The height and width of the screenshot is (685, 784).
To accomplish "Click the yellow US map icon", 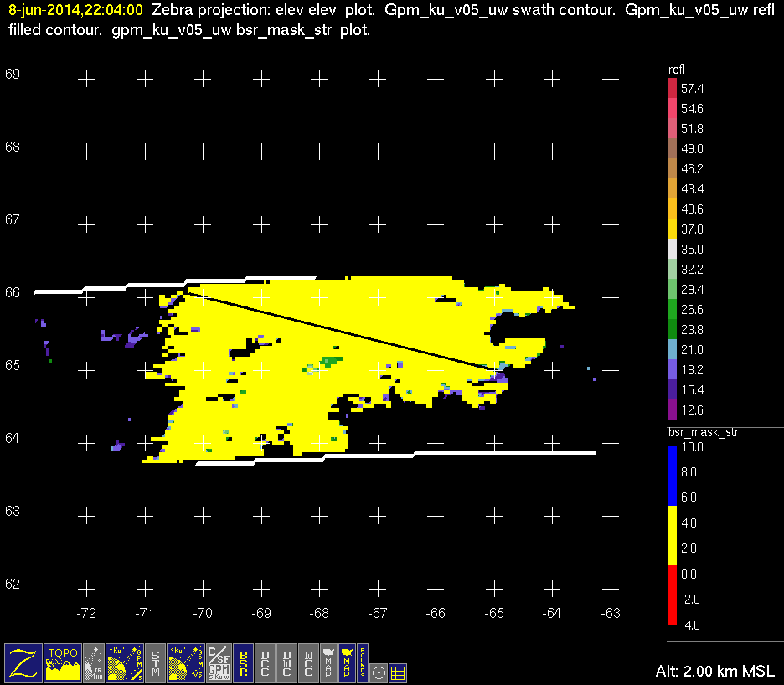I will tap(346, 662).
